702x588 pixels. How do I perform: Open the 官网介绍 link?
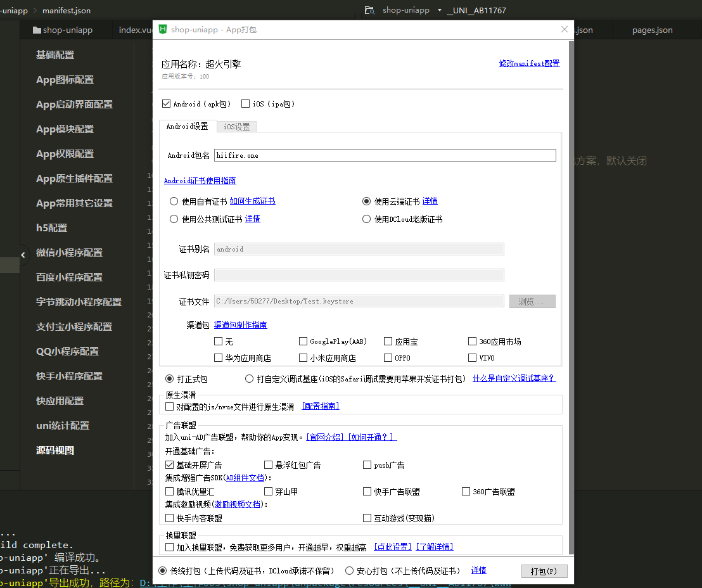(x=326, y=437)
